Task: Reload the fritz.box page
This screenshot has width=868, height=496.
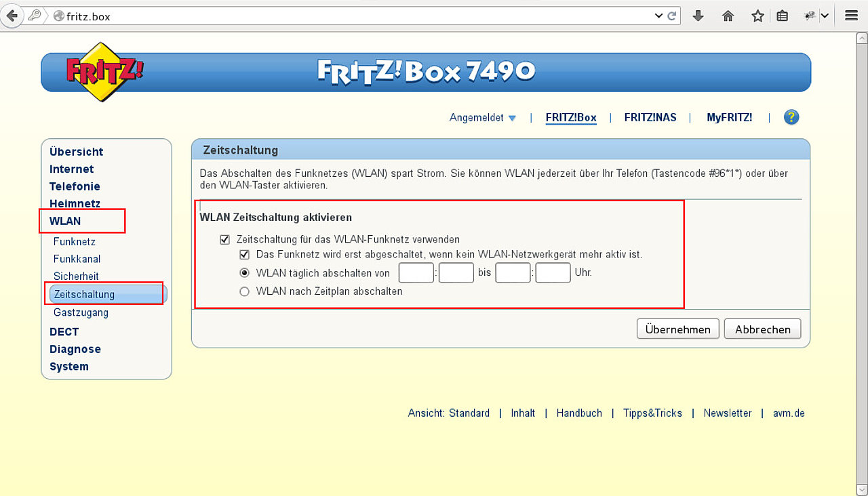Action: [672, 16]
